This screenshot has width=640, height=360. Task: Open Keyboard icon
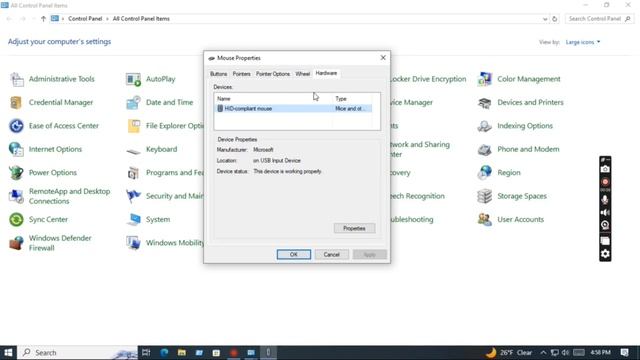click(x=133, y=151)
